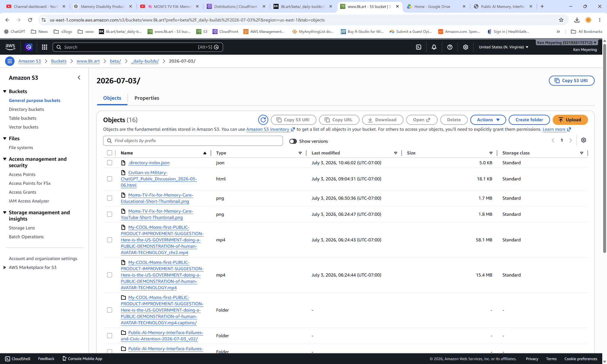Check the .directory-index.json row
607x364 pixels.
[x=109, y=163]
